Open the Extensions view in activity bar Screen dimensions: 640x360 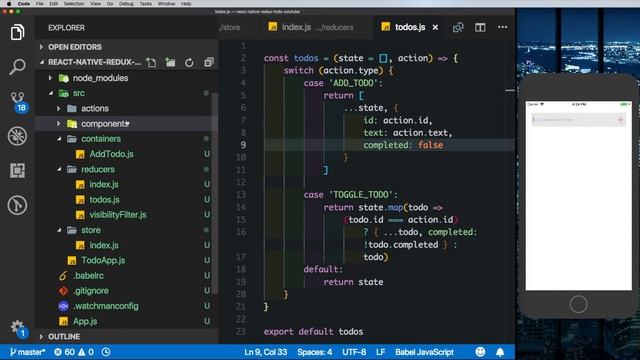pos(17,171)
